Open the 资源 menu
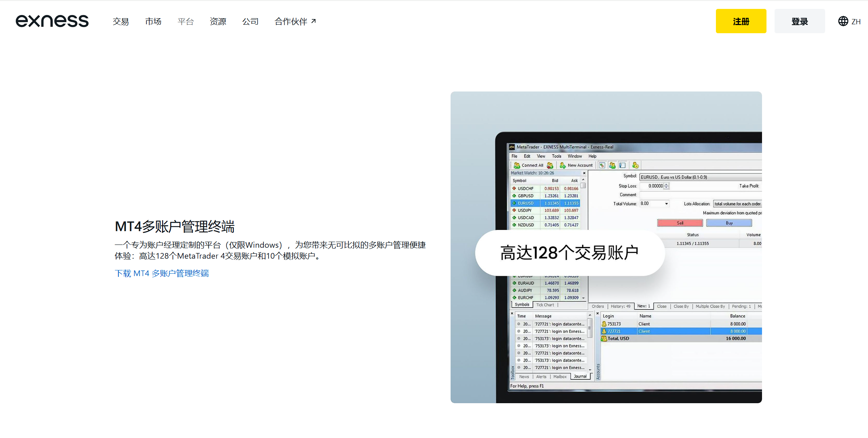Screen dimensions: 868x438 (218, 21)
